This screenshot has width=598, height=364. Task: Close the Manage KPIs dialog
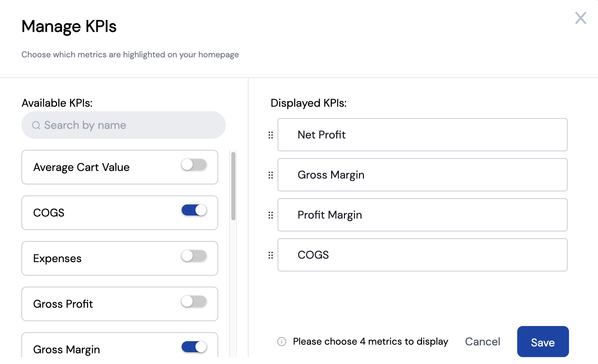point(580,18)
